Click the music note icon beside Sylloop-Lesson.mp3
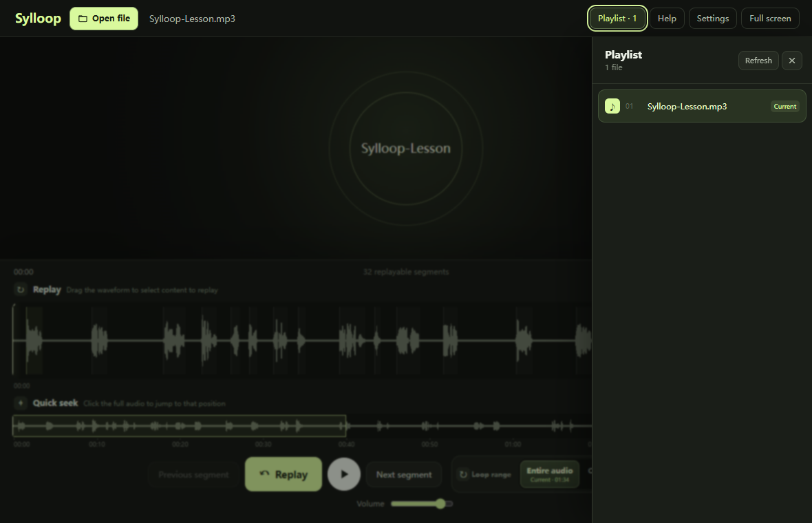This screenshot has width=812, height=523. (612, 106)
